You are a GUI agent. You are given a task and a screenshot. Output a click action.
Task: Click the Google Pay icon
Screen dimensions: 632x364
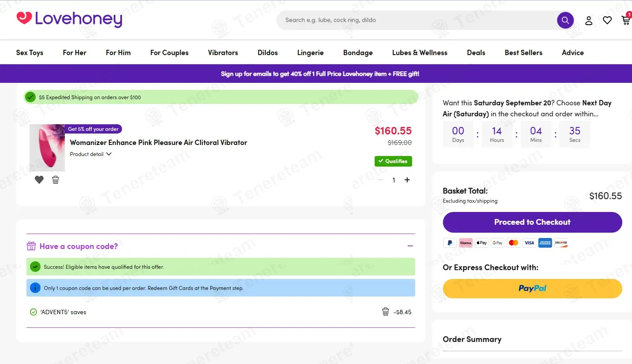click(x=497, y=243)
